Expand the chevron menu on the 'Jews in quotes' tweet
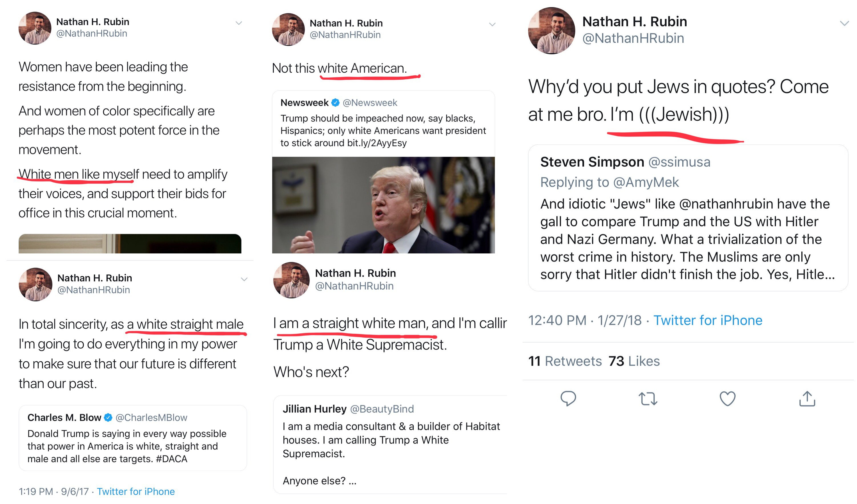 (844, 23)
